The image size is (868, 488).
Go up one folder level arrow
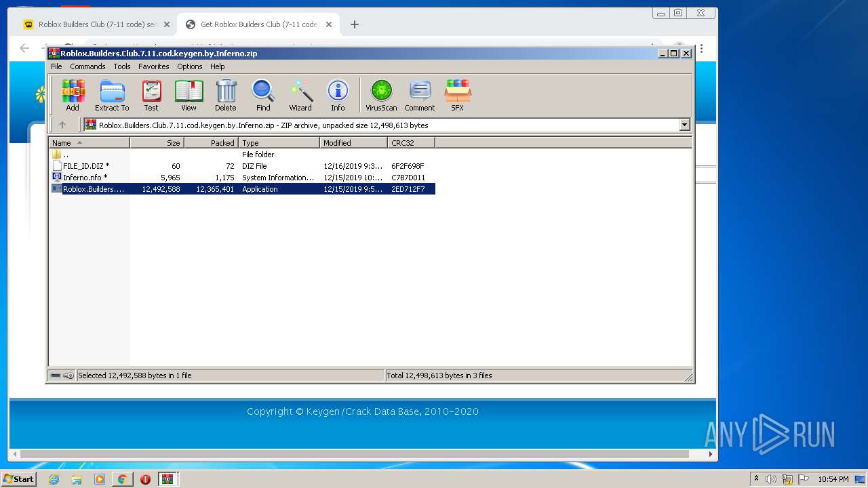[x=62, y=125]
